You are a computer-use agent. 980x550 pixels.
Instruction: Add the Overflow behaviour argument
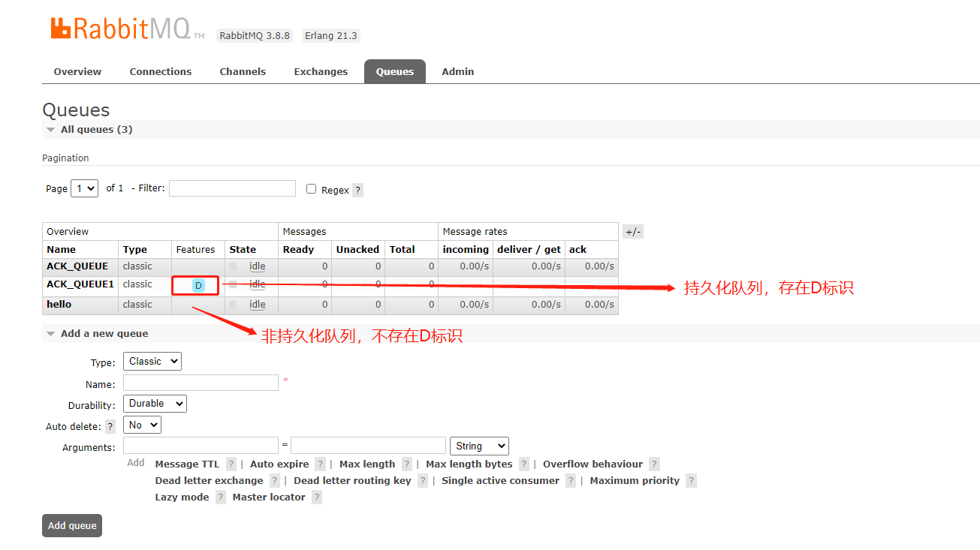tap(593, 464)
